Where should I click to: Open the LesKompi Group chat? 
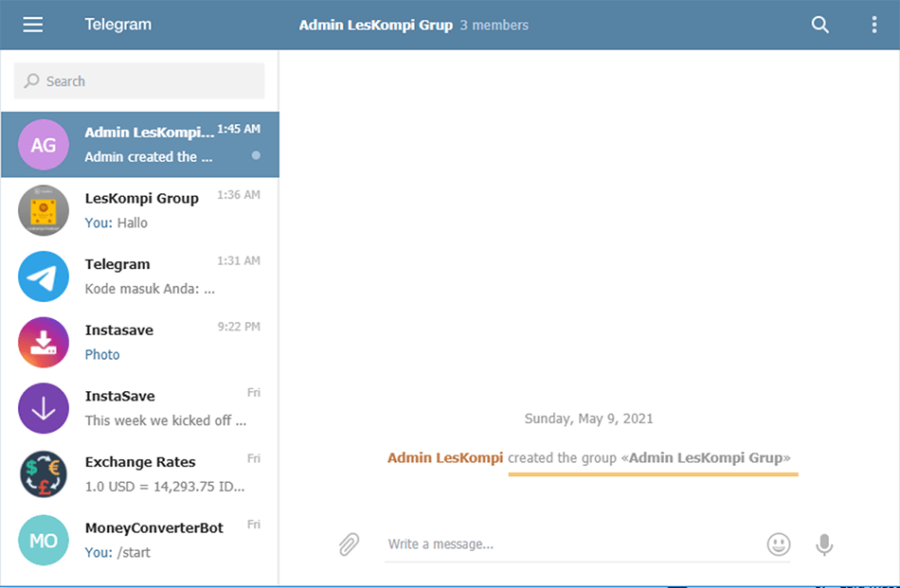[x=140, y=210]
